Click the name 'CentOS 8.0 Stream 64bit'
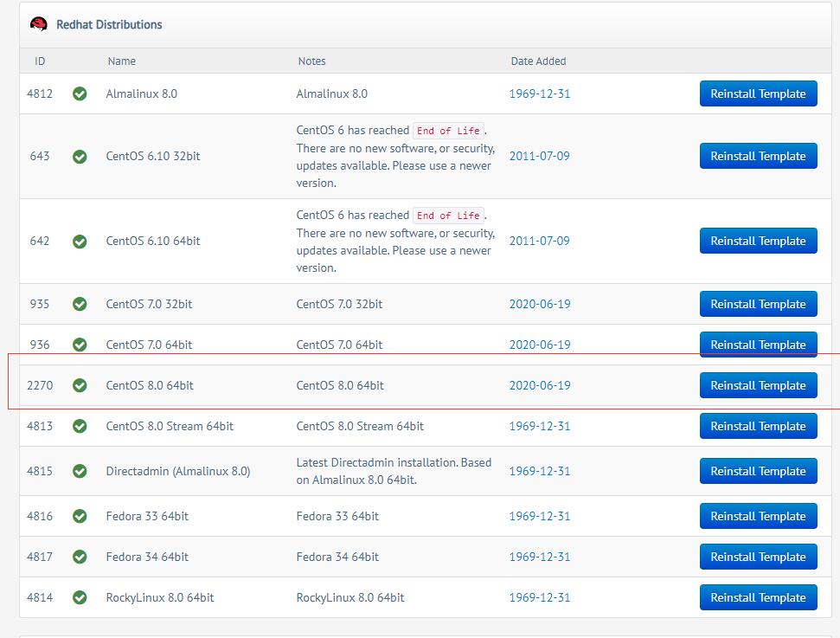 point(170,426)
